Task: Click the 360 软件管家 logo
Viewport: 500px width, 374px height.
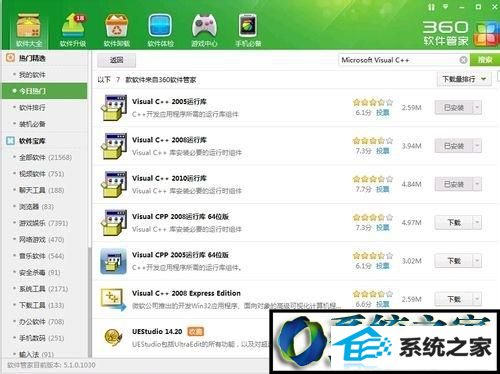Action: [x=461, y=33]
